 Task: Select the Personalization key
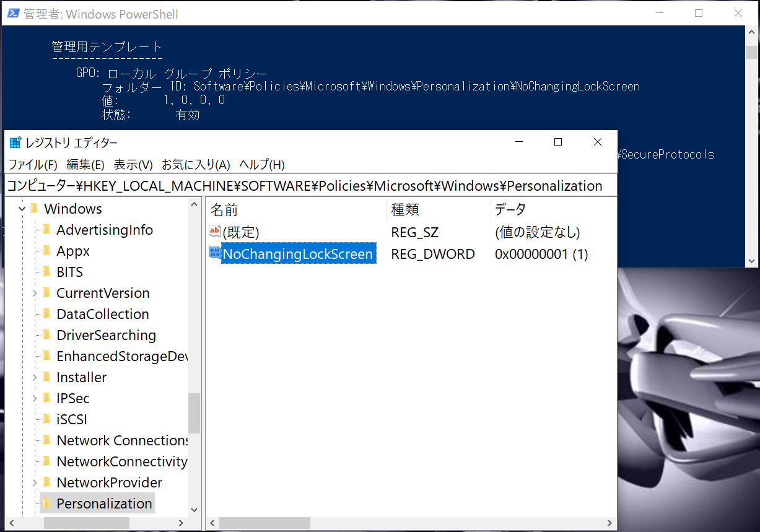click(104, 504)
